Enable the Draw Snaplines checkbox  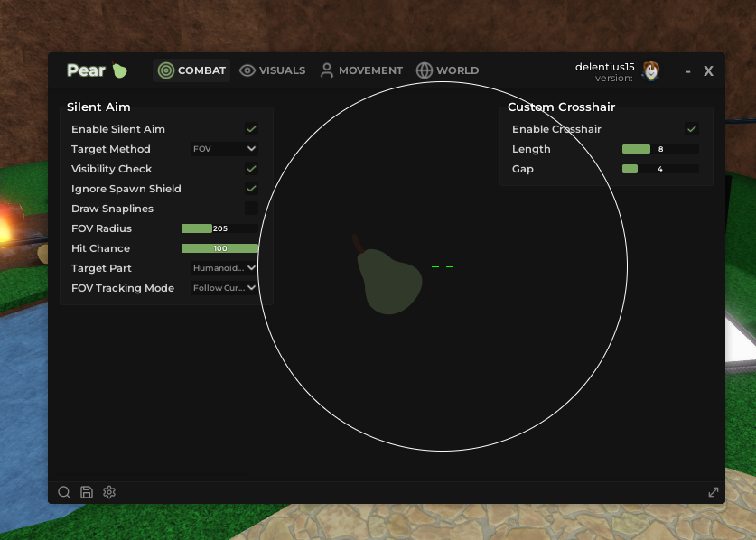pyautogui.click(x=251, y=209)
